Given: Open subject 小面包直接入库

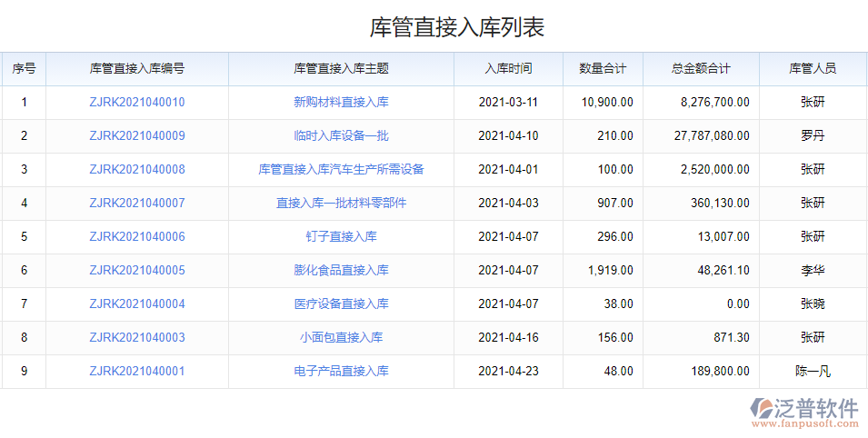Looking at the screenshot, I should pyautogui.click(x=341, y=338).
